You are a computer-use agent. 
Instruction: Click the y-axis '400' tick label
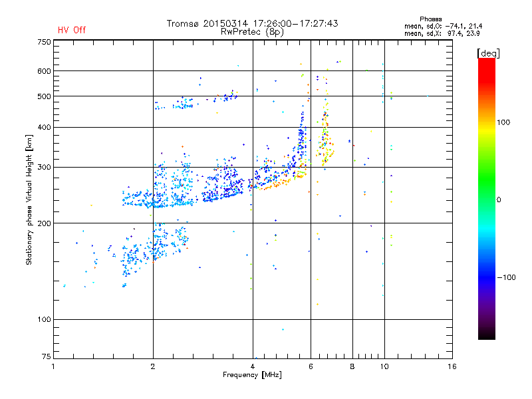coord(44,128)
